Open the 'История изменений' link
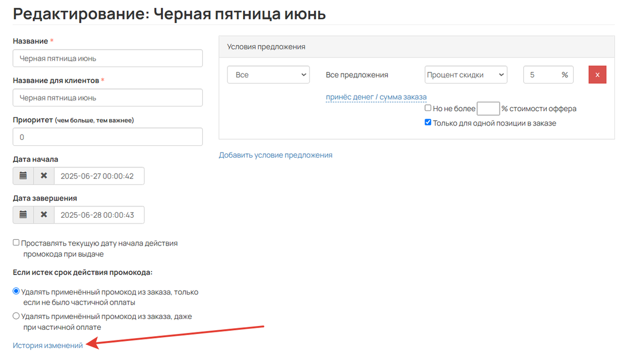Image resolution: width=644 pixels, height=356 pixels. click(x=48, y=345)
